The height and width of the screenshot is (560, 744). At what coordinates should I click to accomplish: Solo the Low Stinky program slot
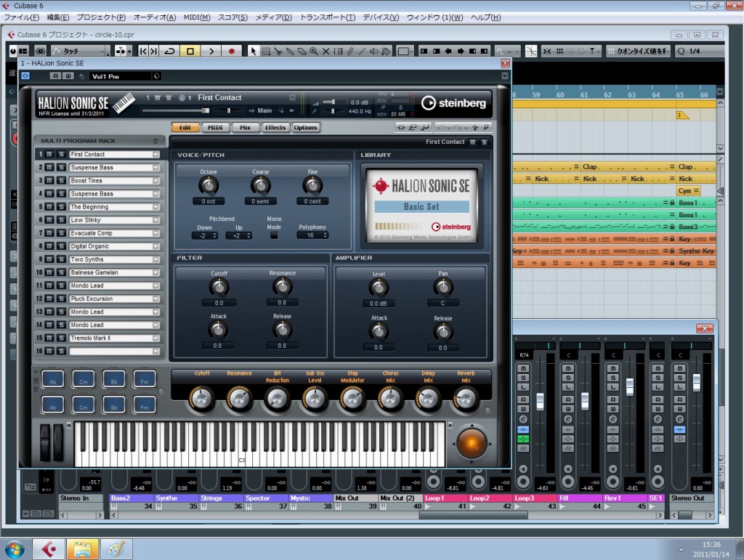point(61,220)
